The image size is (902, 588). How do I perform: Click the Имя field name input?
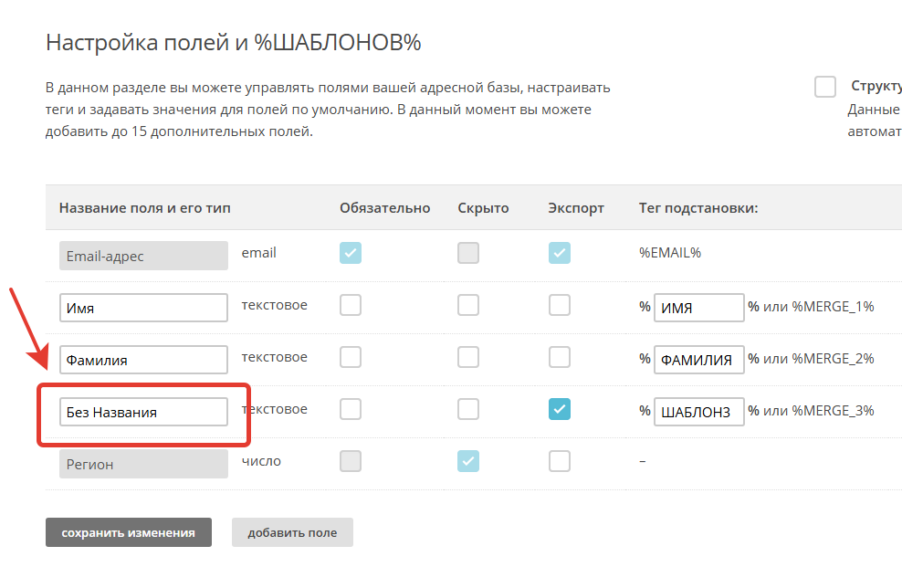point(143,308)
